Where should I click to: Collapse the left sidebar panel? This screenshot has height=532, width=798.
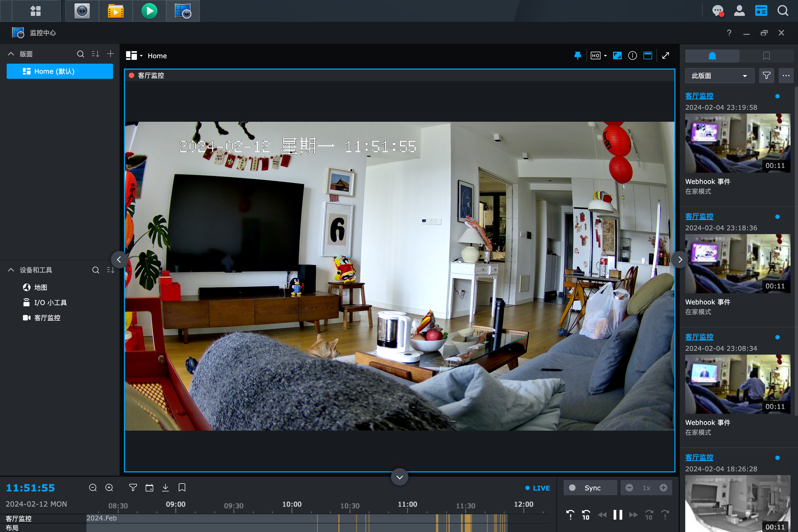(119, 260)
